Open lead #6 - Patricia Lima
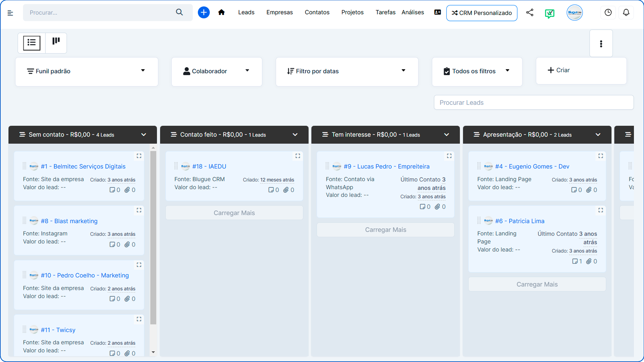Viewport: 644px width, 362px height. click(519, 221)
